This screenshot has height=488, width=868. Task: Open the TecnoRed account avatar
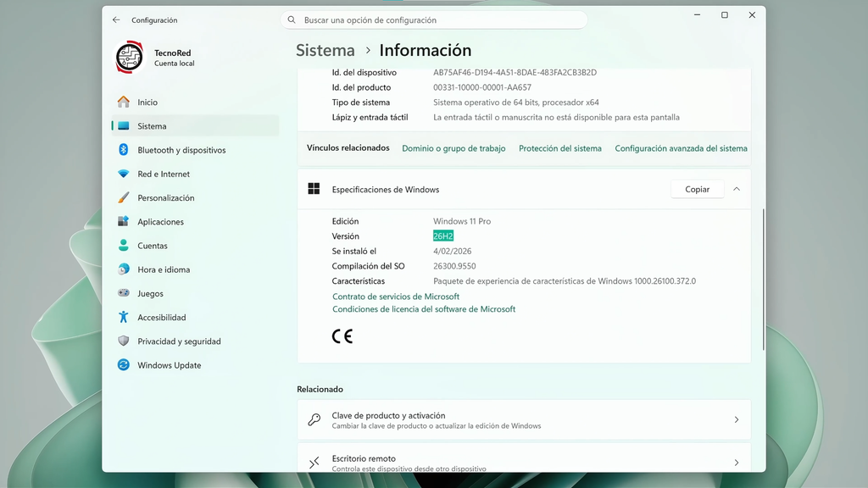tap(129, 57)
